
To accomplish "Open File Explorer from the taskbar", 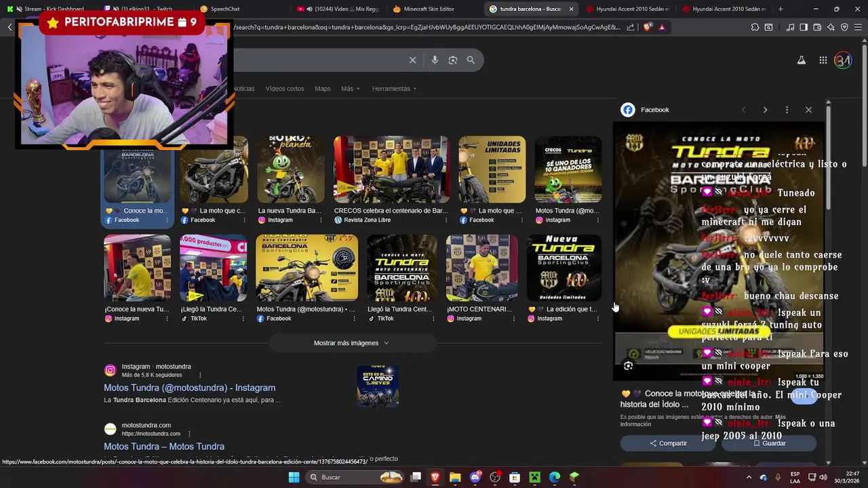I will (x=455, y=477).
